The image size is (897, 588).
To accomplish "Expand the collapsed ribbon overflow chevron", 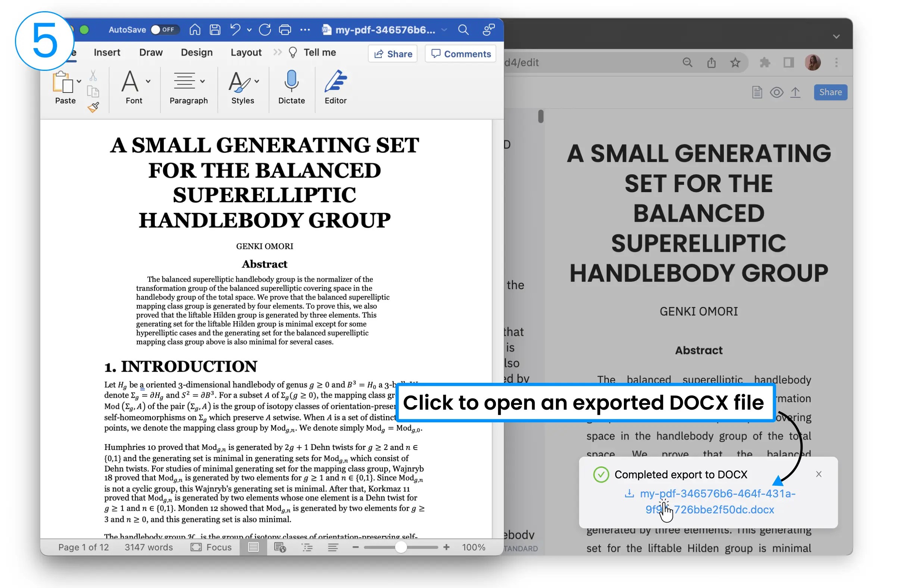I will [278, 52].
